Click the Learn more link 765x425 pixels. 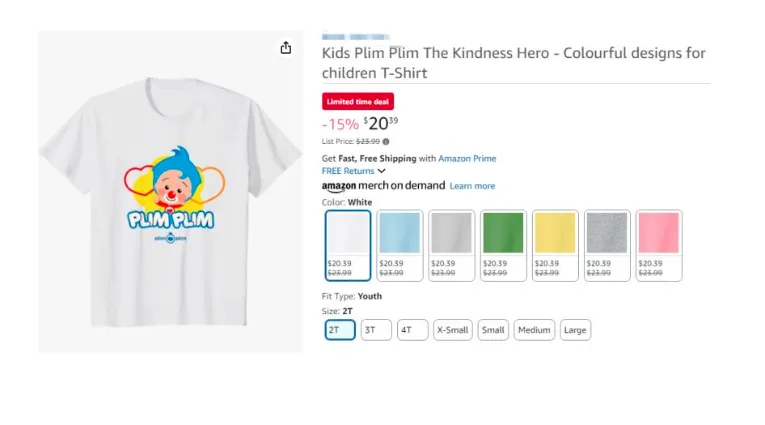pyautogui.click(x=472, y=186)
